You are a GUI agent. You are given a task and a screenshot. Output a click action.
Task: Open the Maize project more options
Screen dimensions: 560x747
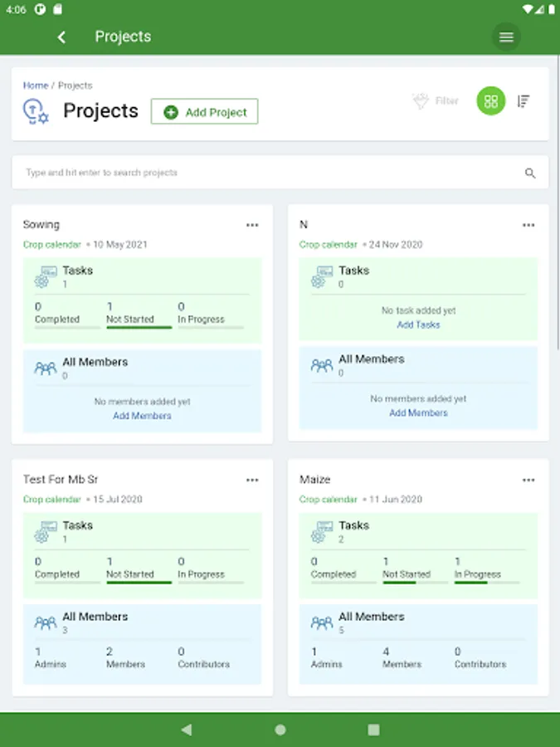point(528,480)
